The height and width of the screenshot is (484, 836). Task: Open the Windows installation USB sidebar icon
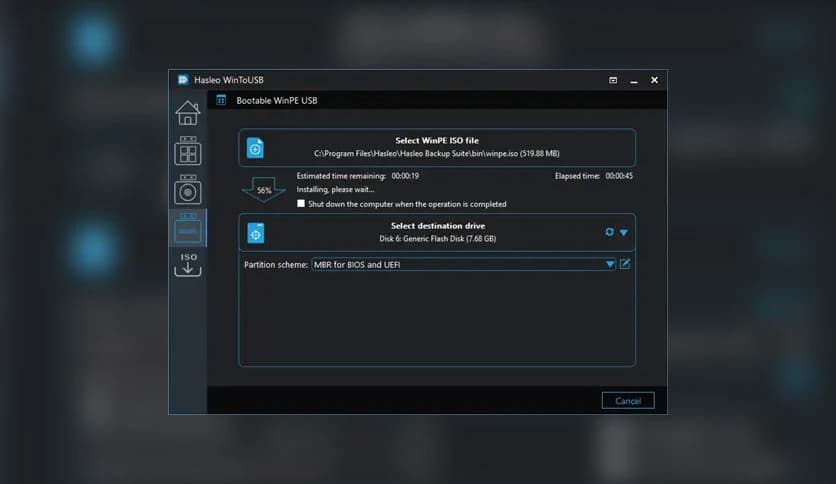(188, 189)
